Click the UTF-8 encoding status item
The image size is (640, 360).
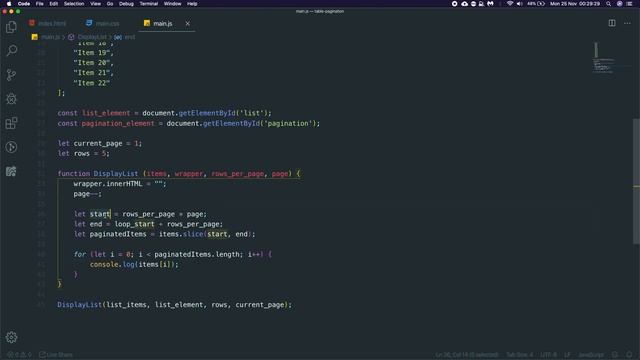click(x=549, y=355)
